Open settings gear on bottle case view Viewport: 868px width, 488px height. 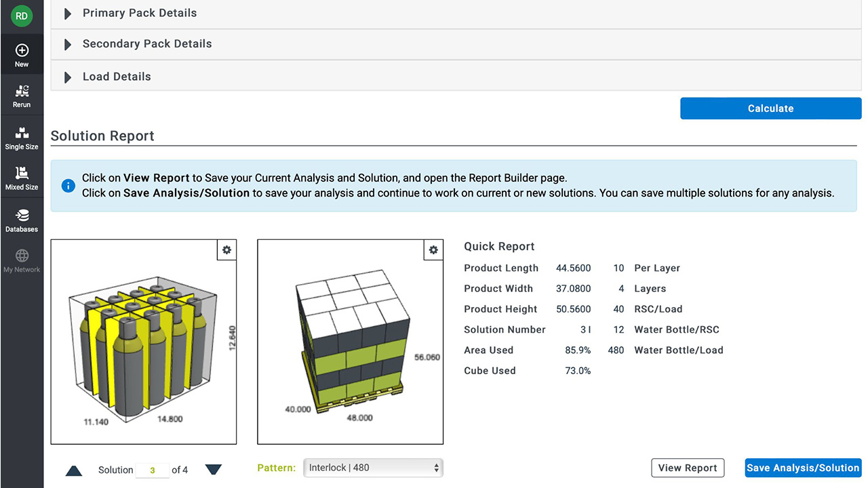pyautogui.click(x=226, y=250)
